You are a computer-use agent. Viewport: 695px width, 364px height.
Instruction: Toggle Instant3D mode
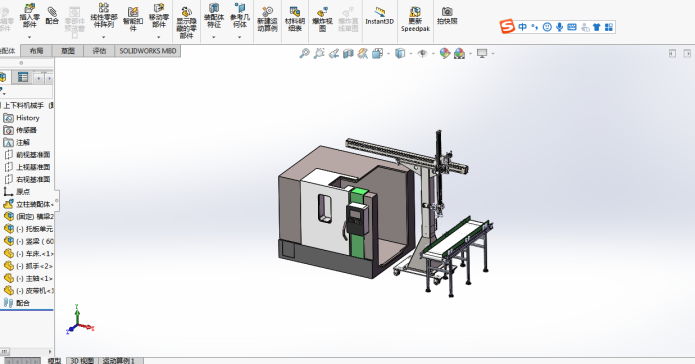point(379,16)
